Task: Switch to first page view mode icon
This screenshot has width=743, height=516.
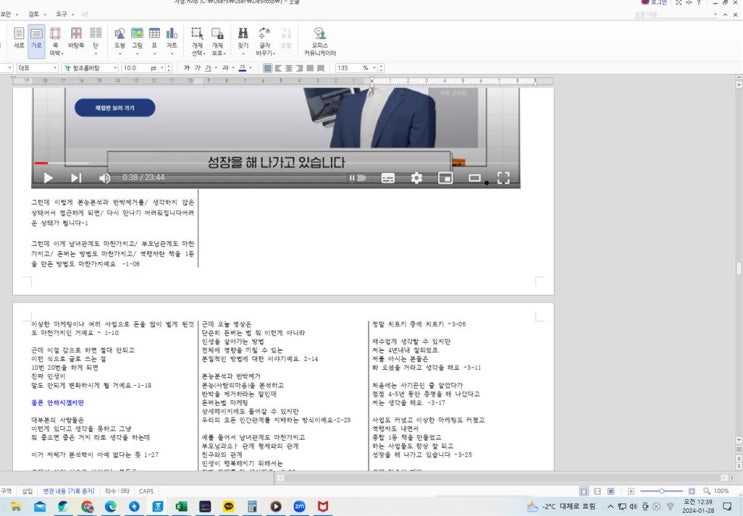Action: tap(584, 491)
